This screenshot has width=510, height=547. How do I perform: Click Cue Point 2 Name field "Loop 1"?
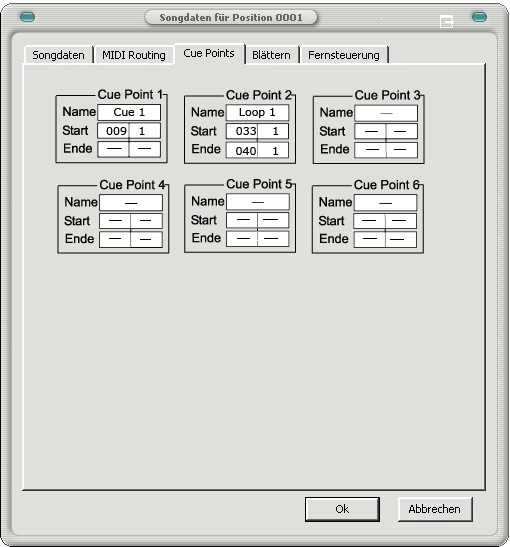257,113
